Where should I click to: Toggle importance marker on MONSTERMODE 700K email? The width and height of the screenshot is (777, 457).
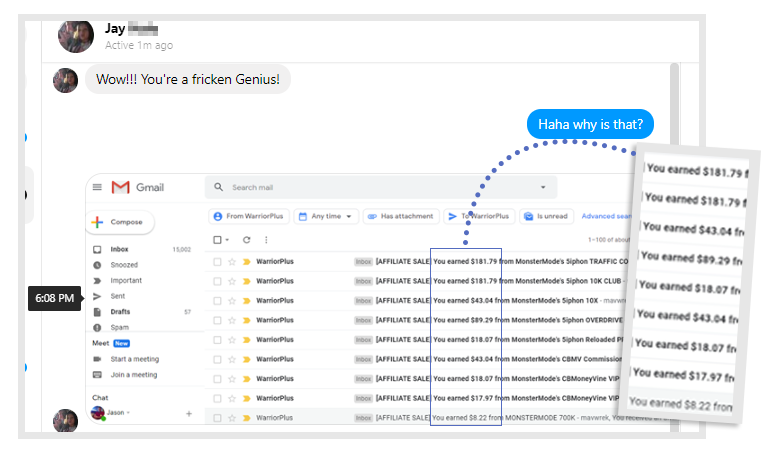pyautogui.click(x=246, y=418)
